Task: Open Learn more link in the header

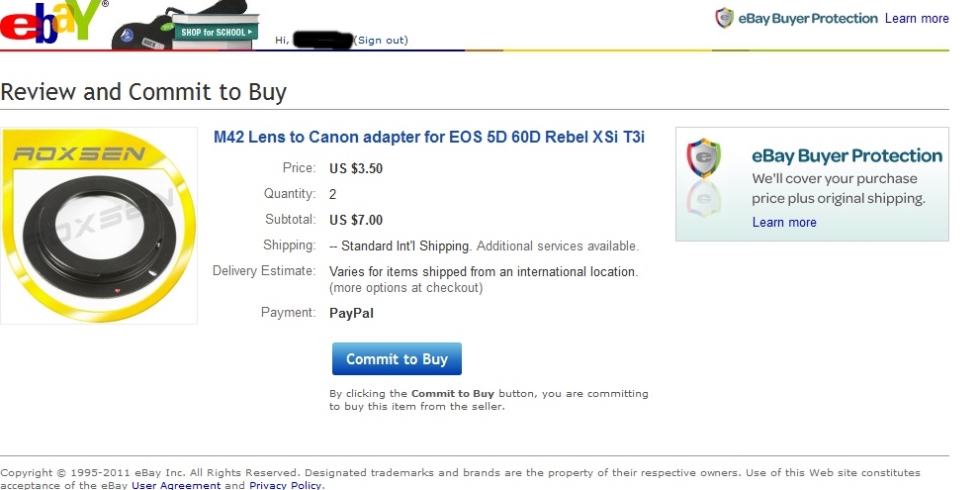Action: pyautogui.click(x=917, y=18)
